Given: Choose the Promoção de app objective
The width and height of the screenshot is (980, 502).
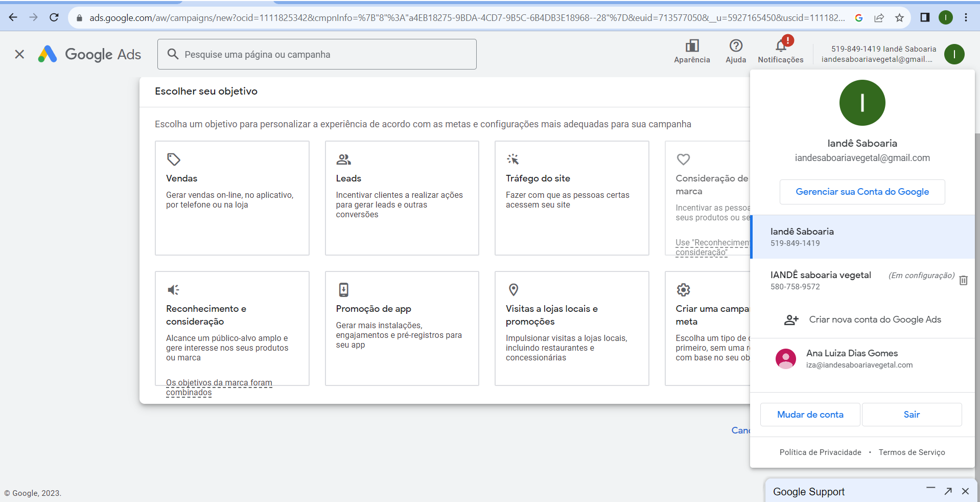Looking at the screenshot, I should 402,328.
